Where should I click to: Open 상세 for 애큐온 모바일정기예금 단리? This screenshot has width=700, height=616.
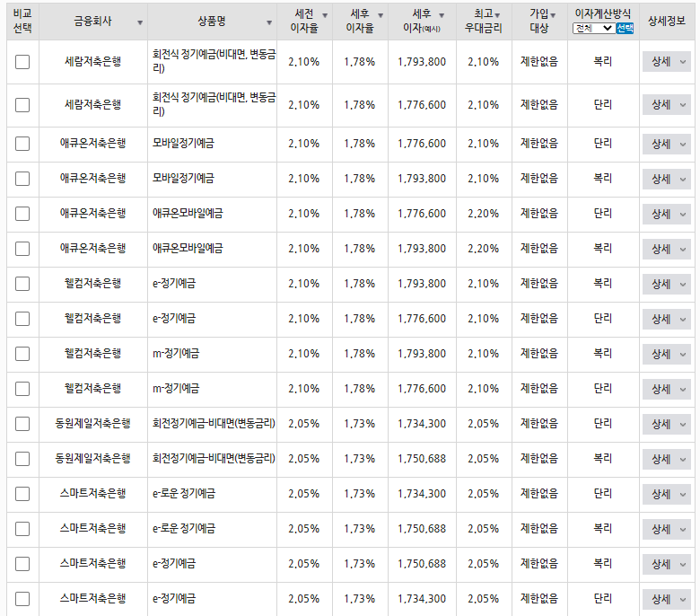coord(667,144)
